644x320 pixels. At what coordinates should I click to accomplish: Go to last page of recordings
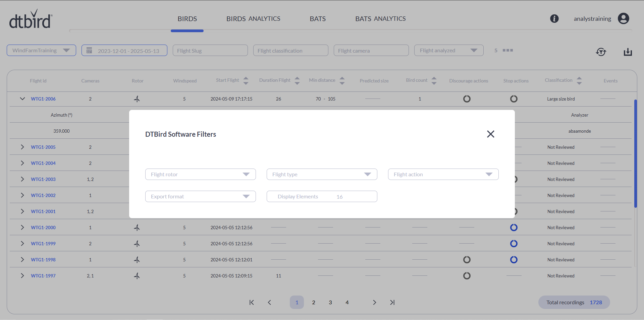click(x=392, y=302)
